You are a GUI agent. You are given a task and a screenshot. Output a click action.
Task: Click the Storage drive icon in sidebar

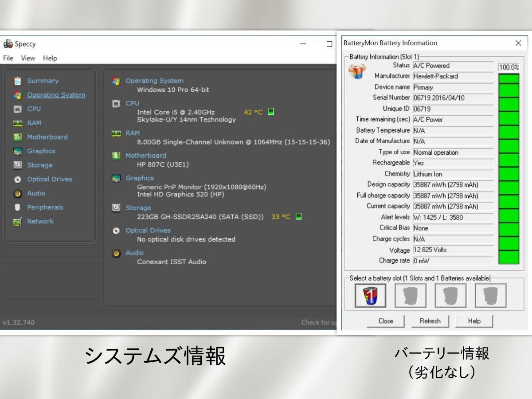click(x=18, y=165)
